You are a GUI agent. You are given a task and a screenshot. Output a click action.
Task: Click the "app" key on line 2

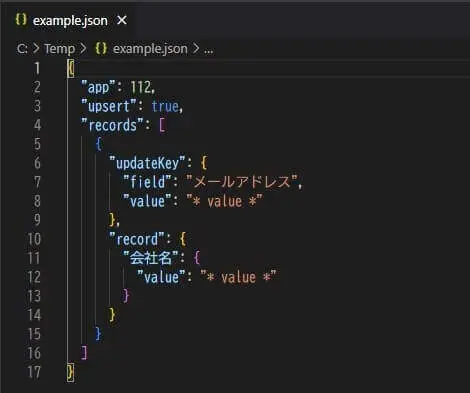98,87
